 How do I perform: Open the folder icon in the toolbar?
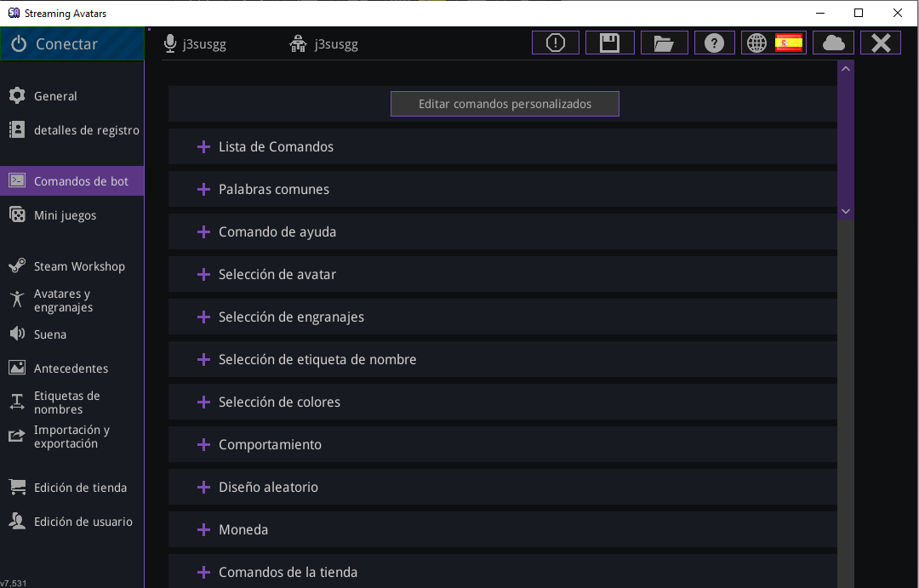click(x=664, y=42)
